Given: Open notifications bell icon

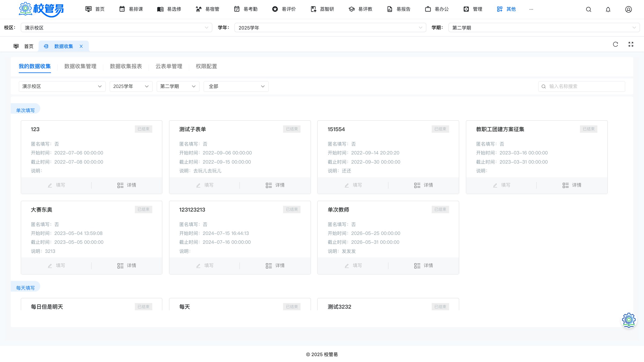Looking at the screenshot, I should click(x=608, y=9).
